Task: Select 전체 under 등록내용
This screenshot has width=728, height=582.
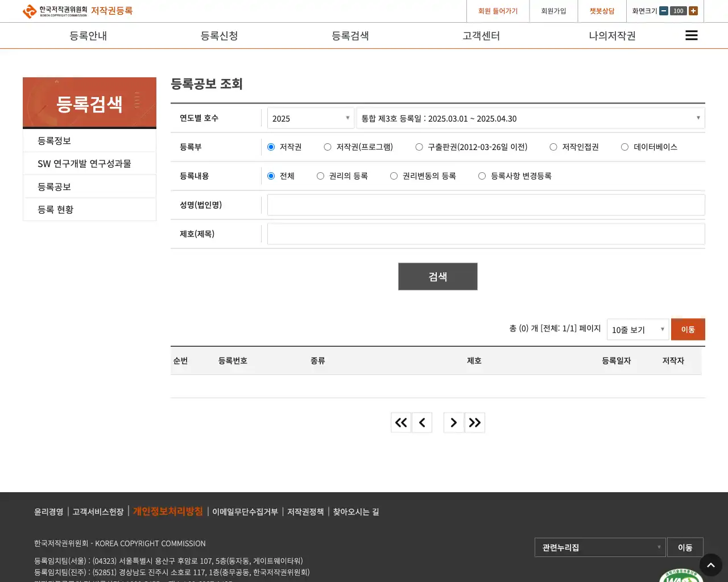Action: 271,176
